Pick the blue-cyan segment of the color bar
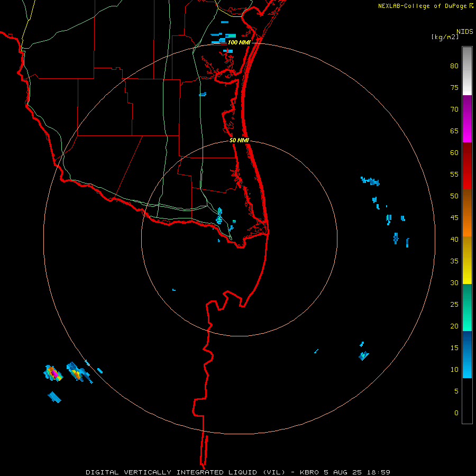 tap(467, 354)
